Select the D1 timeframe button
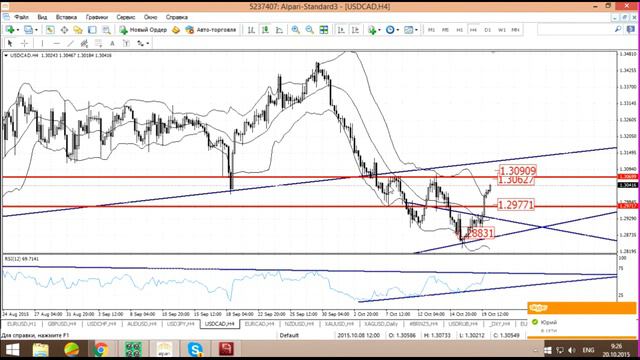The height and width of the screenshot is (360, 640). (487, 30)
